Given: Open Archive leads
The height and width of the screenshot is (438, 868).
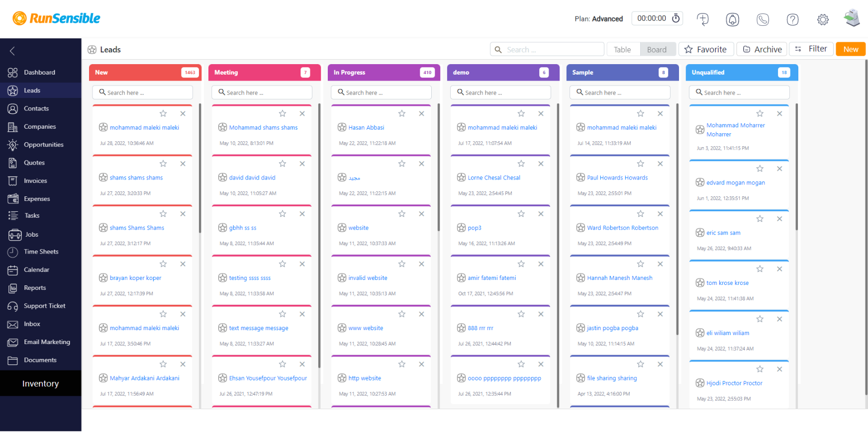Looking at the screenshot, I should click(762, 49).
